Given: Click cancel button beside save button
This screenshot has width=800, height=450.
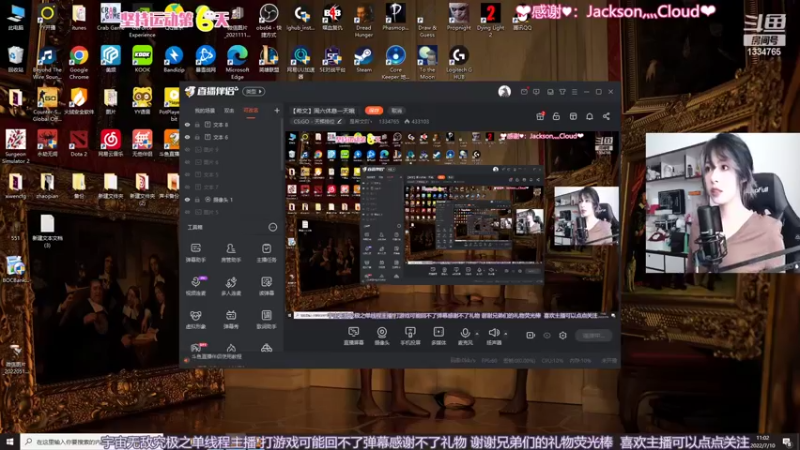Looking at the screenshot, I should (396, 110).
